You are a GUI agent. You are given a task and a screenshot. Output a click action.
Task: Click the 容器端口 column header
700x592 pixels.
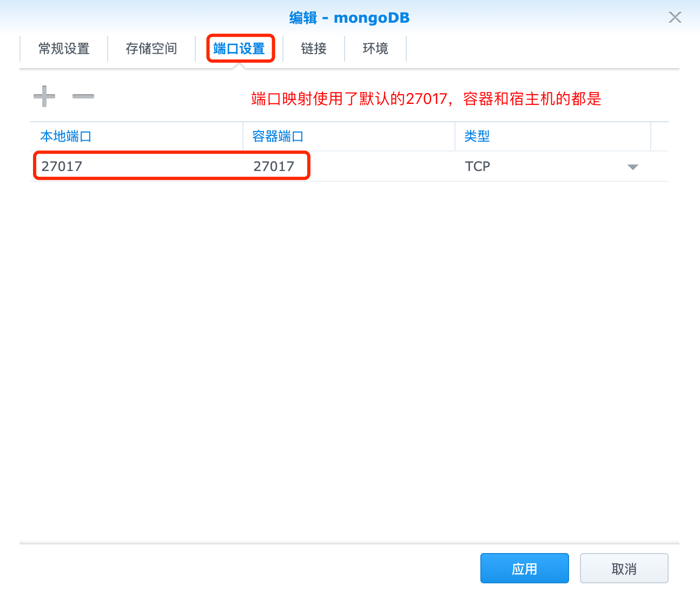[278, 136]
